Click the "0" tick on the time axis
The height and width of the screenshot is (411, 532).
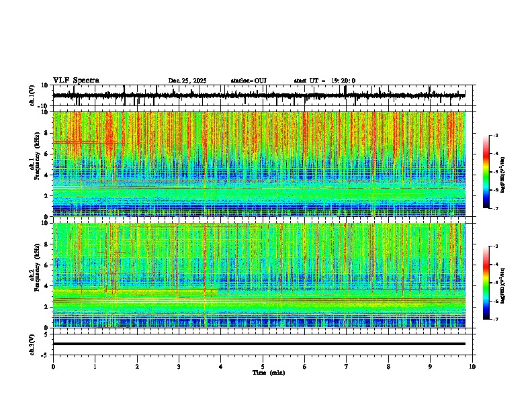coord(53,367)
